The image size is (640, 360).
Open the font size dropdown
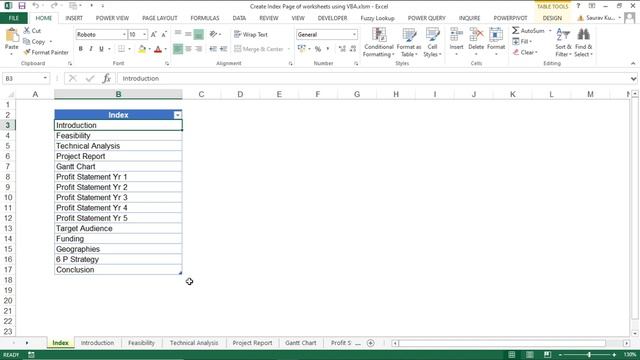pos(144,35)
